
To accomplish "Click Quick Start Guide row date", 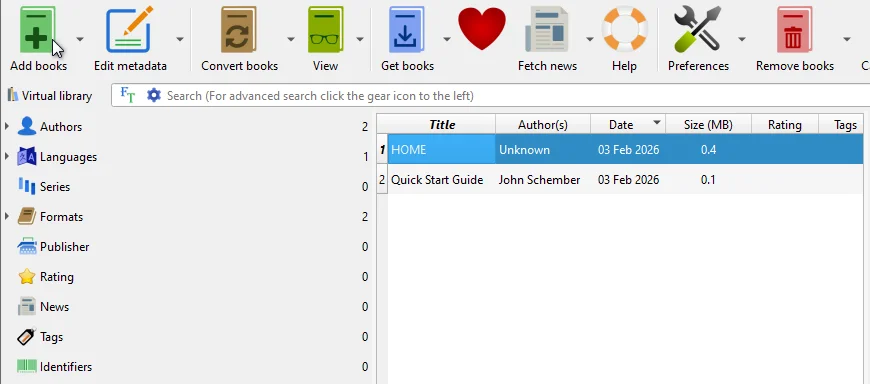I will click(x=628, y=180).
